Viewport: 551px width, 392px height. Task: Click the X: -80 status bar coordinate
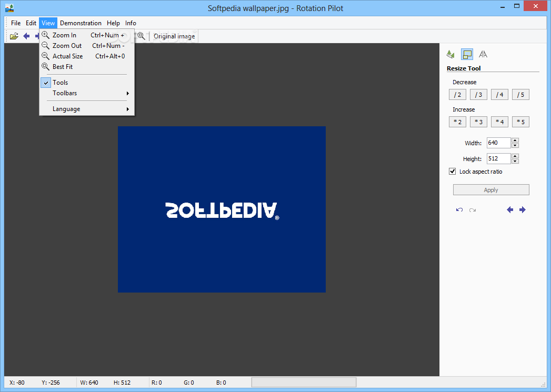[x=17, y=383]
